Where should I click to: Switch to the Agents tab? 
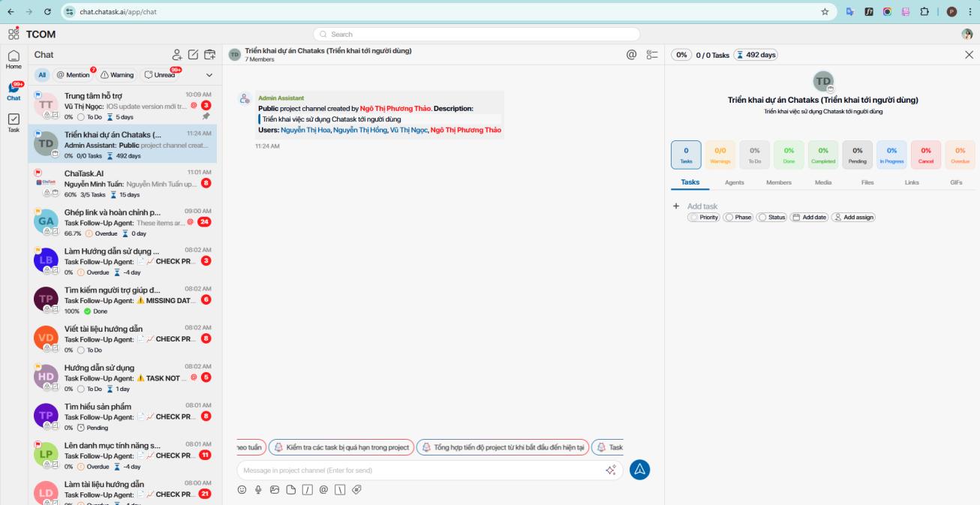click(x=735, y=182)
